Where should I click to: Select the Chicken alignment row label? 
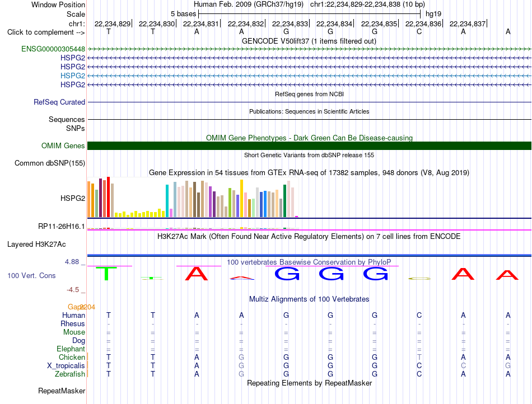point(72,358)
